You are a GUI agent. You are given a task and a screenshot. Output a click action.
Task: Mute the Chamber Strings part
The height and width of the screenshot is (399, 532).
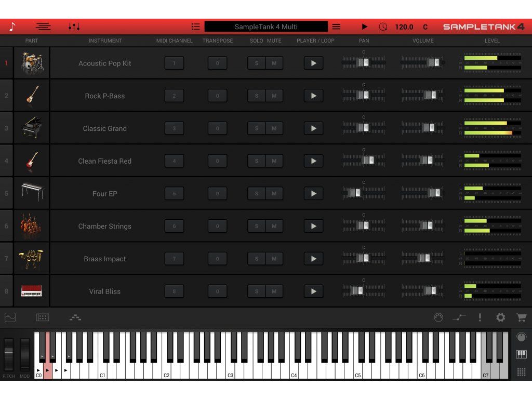[x=274, y=226]
